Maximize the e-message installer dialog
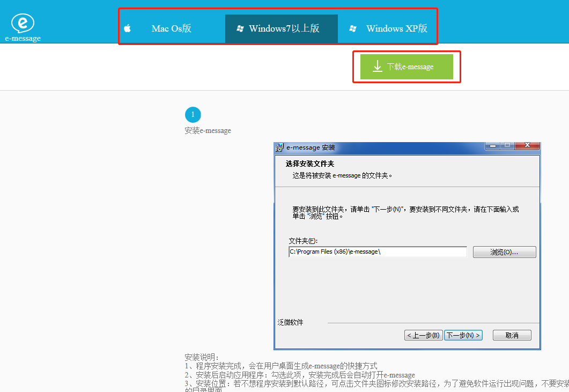Screen dimensions: 569x392 [x=507, y=145]
